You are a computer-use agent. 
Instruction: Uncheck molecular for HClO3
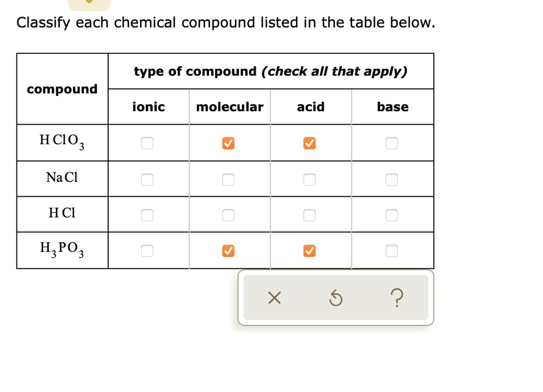click(x=227, y=143)
